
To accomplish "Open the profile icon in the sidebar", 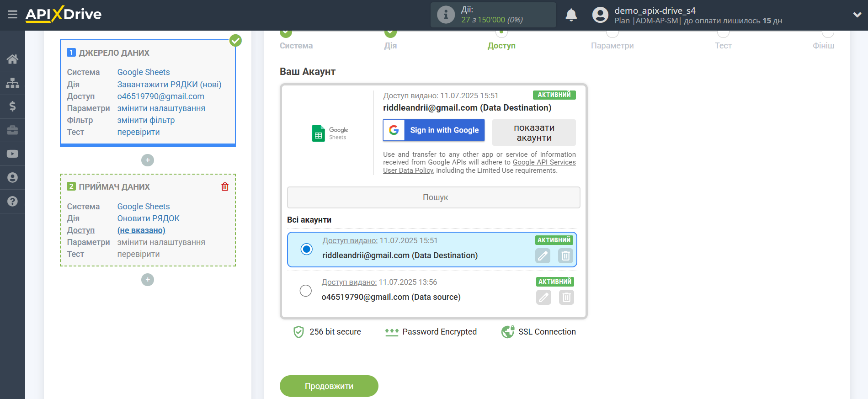I will coord(12,178).
